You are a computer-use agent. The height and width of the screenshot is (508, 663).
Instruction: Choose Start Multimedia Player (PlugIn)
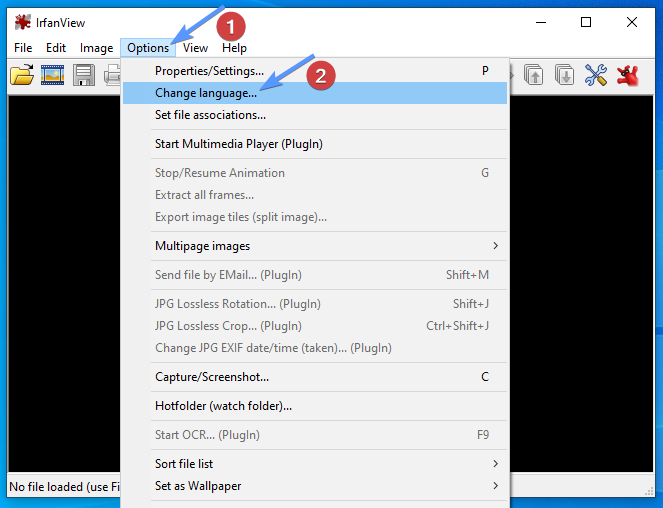[x=315, y=144]
